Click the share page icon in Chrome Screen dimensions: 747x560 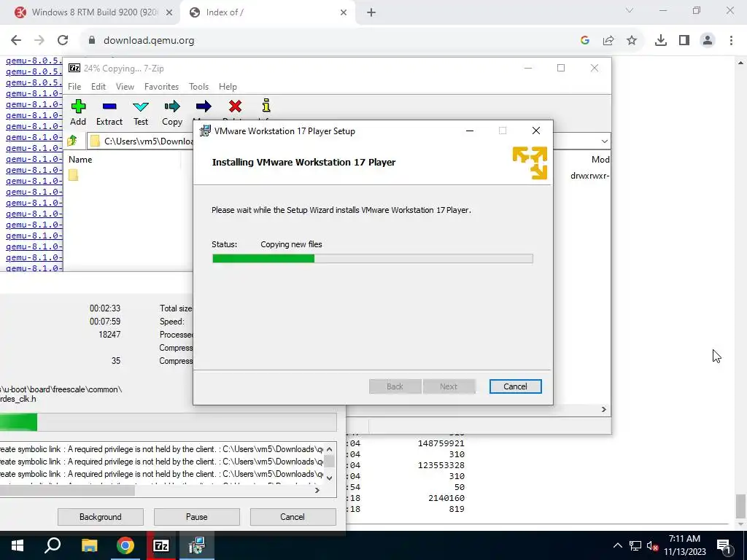(608, 41)
